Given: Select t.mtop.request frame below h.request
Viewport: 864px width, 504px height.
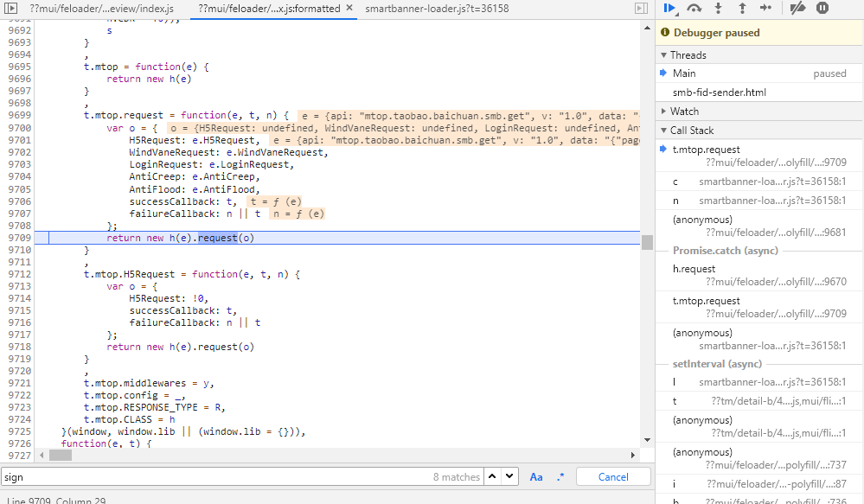Looking at the screenshot, I should tap(759, 307).
